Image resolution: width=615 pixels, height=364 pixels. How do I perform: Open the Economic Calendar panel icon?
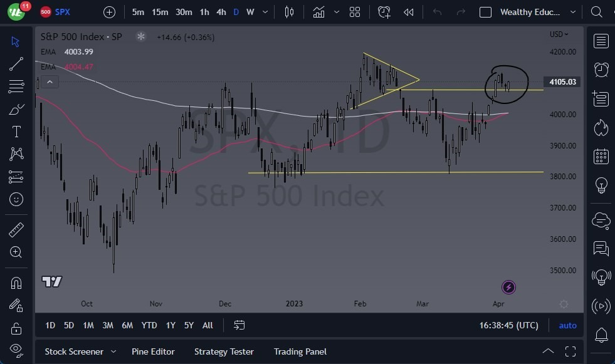click(600, 157)
